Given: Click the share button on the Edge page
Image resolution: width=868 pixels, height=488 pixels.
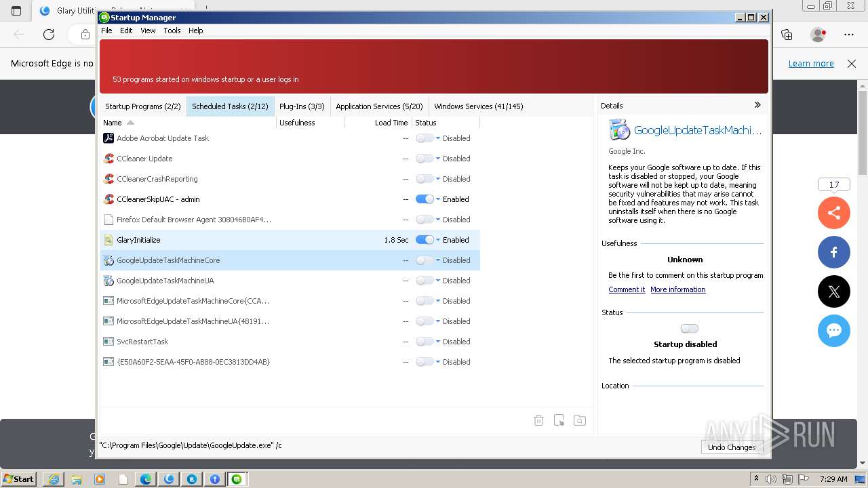Looking at the screenshot, I should pos(834,213).
